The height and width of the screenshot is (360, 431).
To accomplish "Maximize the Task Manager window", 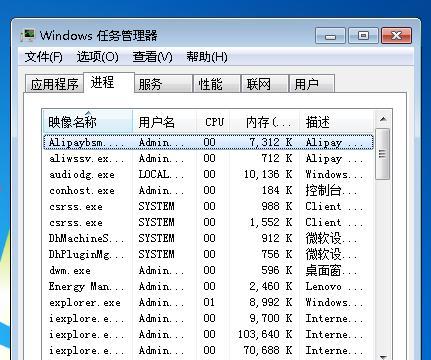I will 363,35.
